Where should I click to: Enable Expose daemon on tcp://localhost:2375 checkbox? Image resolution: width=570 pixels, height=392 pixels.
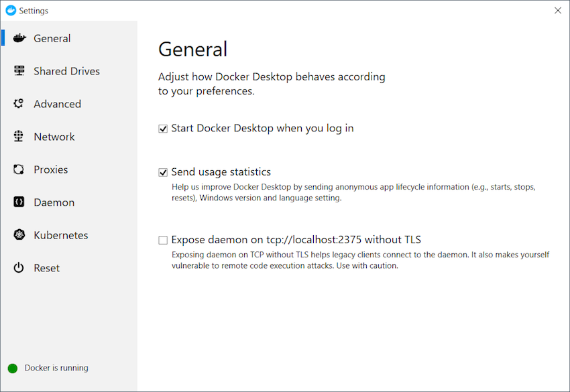(x=163, y=240)
